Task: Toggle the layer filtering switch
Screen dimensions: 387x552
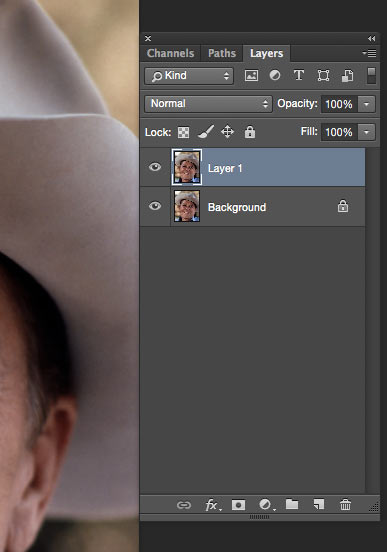Action: (371, 75)
